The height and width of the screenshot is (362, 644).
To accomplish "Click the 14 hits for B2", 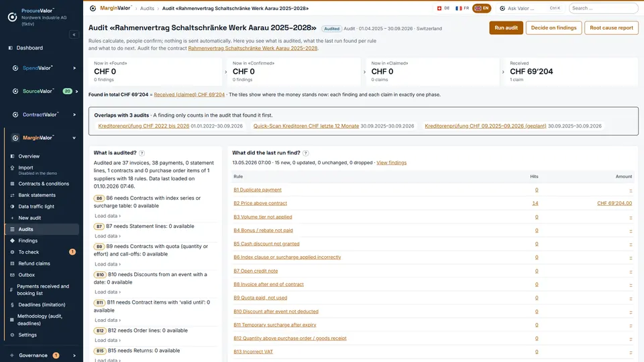I will [535, 203].
